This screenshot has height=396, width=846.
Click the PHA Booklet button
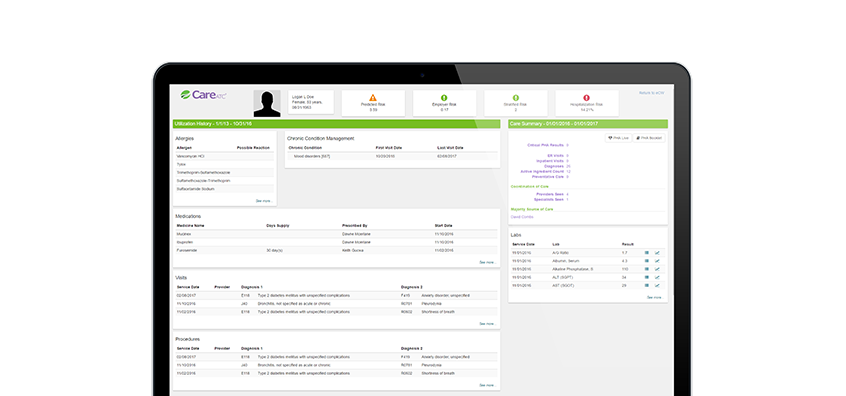pos(649,138)
